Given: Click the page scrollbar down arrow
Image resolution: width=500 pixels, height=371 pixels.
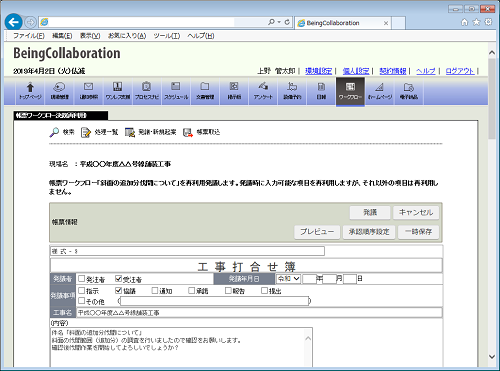Looking at the screenshot, I should tap(492, 356).
